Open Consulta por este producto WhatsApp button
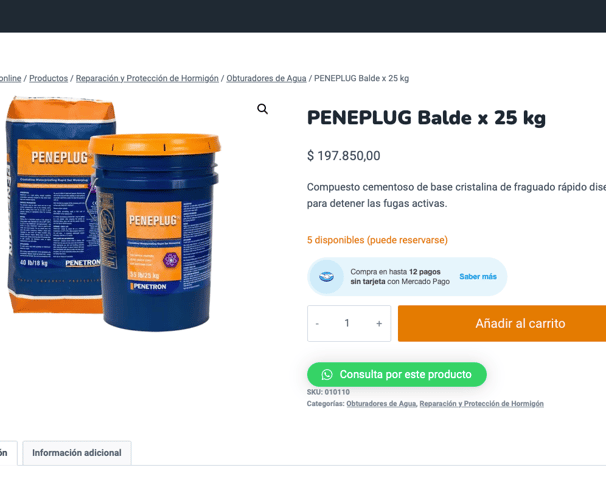The width and height of the screenshot is (606, 480). tap(397, 374)
